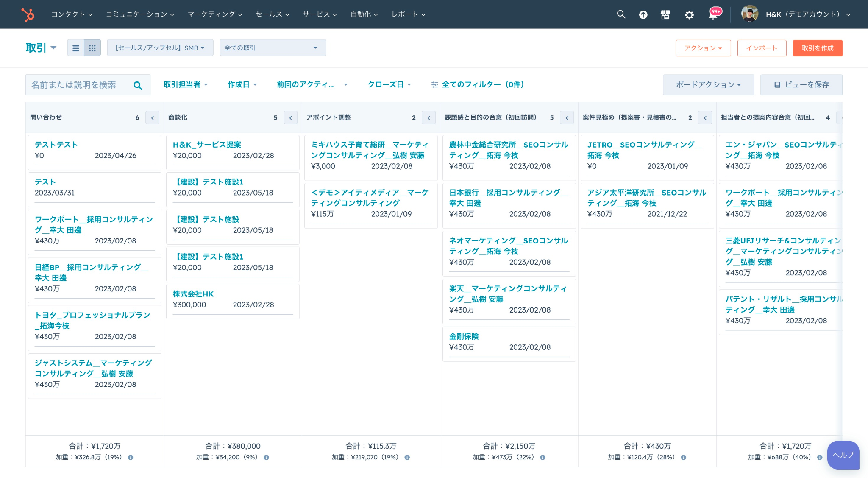Open the トヨタ_プロフェッショナルプラン deal
The height and width of the screenshot is (478, 868).
(x=92, y=321)
